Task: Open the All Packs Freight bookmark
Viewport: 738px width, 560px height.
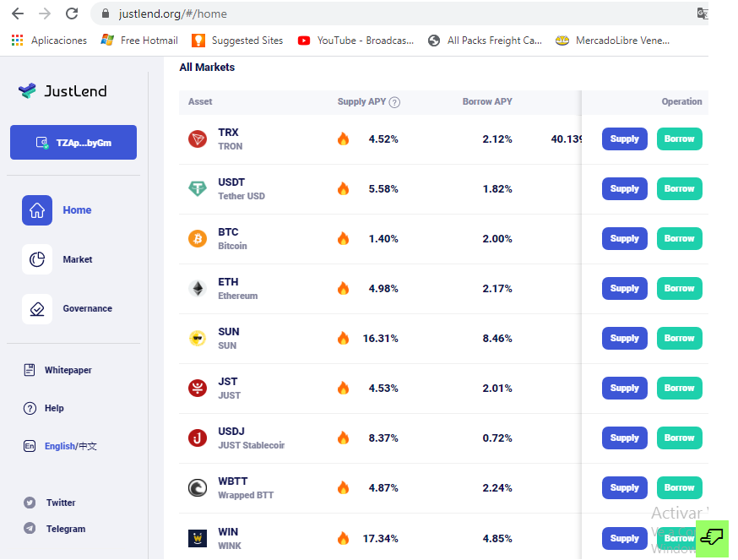Action: [486, 41]
